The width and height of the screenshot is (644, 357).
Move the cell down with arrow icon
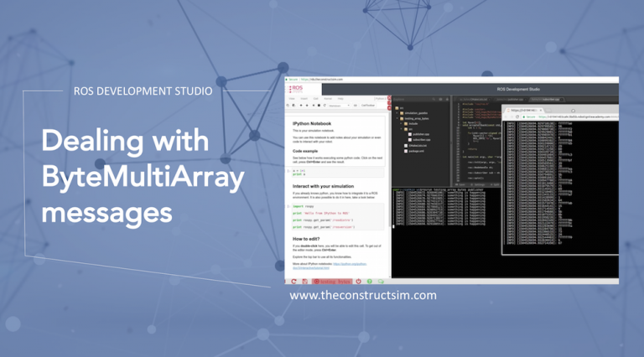307,106
